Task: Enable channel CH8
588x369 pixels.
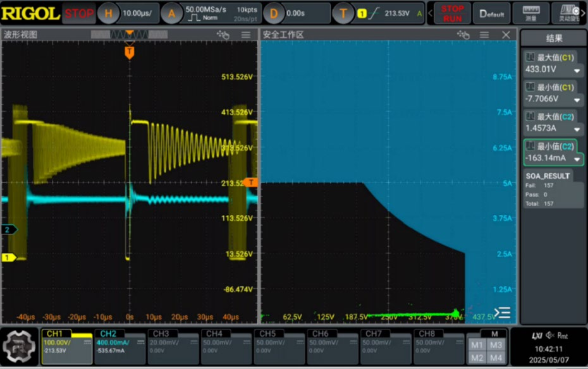Action: point(439,346)
